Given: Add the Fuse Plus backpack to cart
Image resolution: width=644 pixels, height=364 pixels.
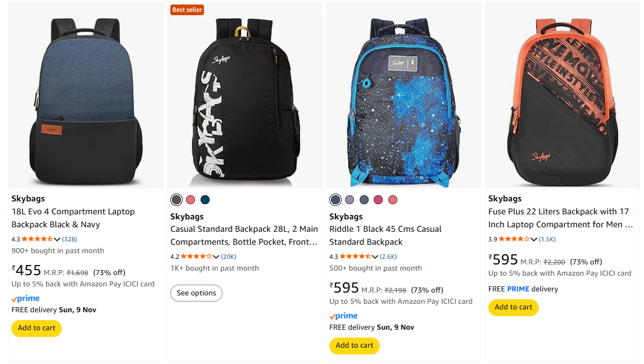Looking at the screenshot, I should (x=513, y=307).
